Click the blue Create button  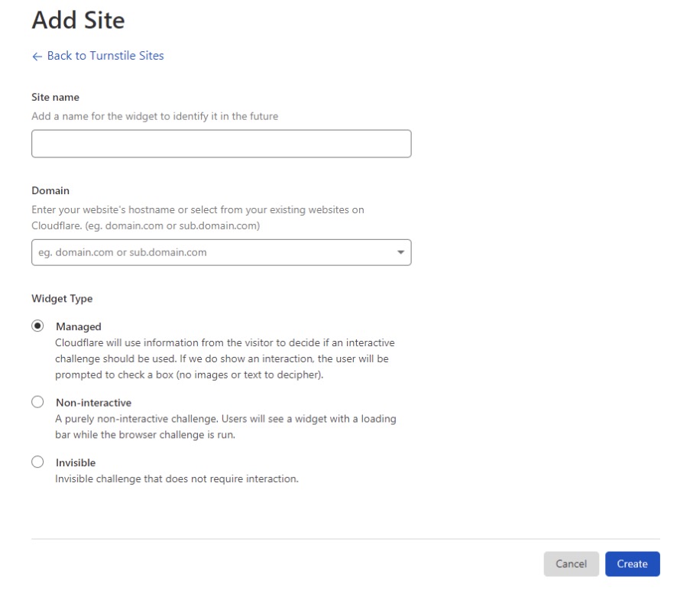(632, 564)
